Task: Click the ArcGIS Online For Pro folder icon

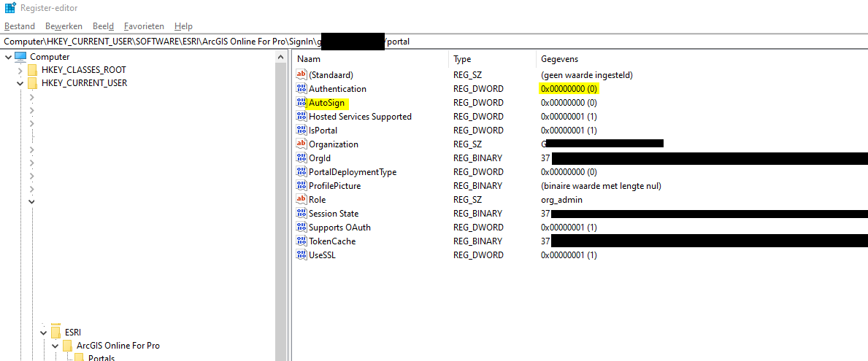Action: (x=67, y=345)
